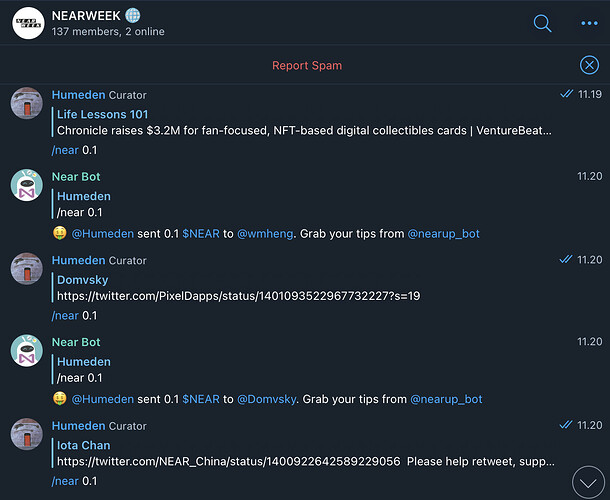Screen dimensions: 610x500
Task: Open Humeden's avatar on the Life Lessons message
Action: point(27,103)
